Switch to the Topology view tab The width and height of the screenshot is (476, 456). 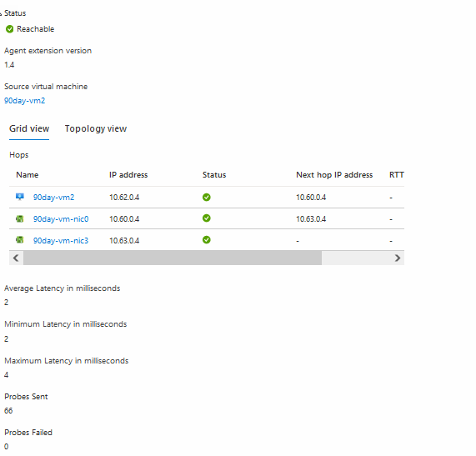click(x=96, y=128)
